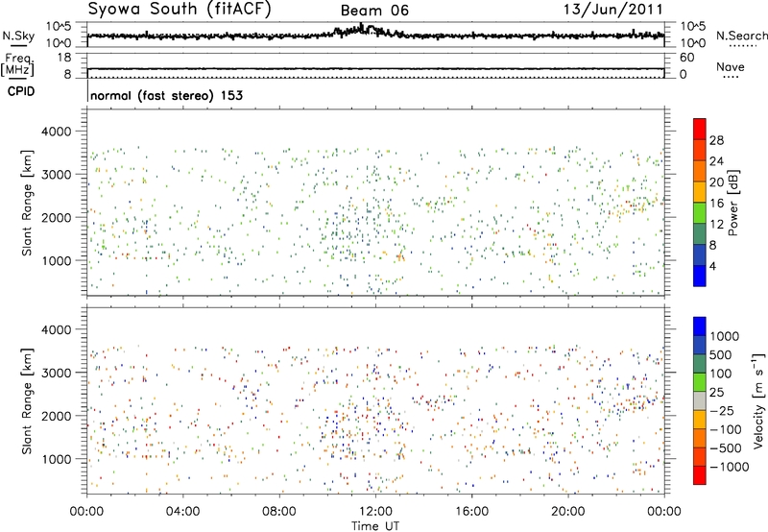The width and height of the screenshot is (768, 532).
Task: Click the '1000' velocity scale value
Action: pos(725,336)
